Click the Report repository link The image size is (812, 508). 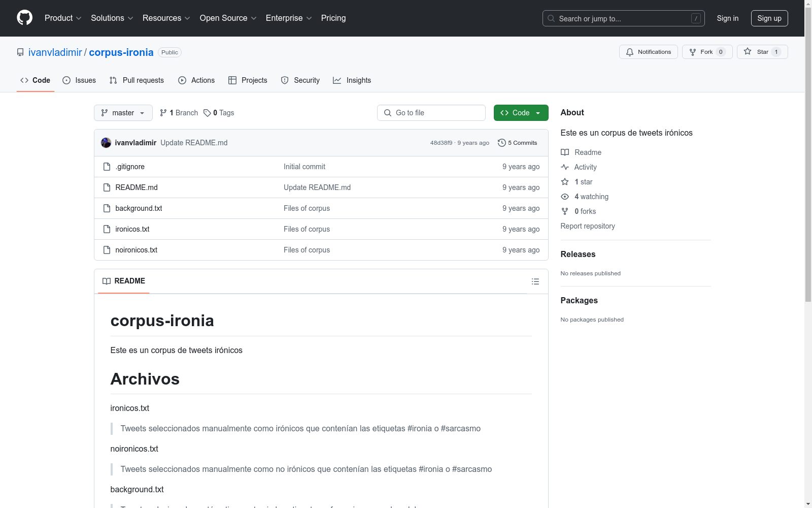click(x=588, y=226)
